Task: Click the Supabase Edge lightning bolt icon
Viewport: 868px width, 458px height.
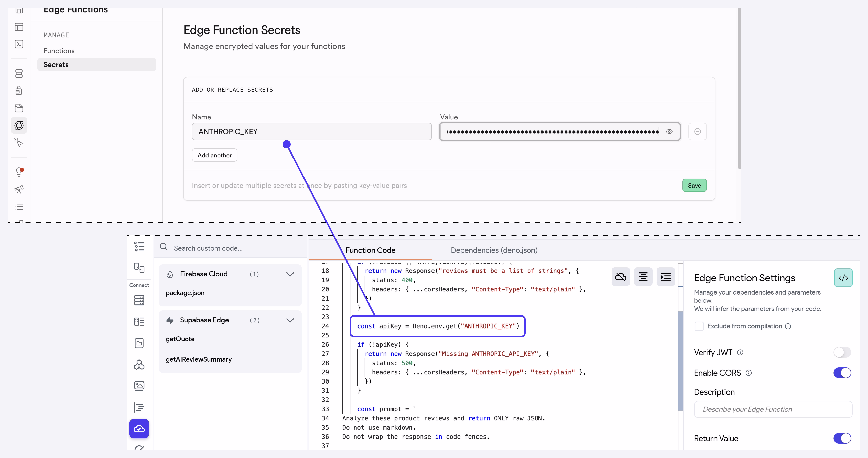Action: click(170, 320)
